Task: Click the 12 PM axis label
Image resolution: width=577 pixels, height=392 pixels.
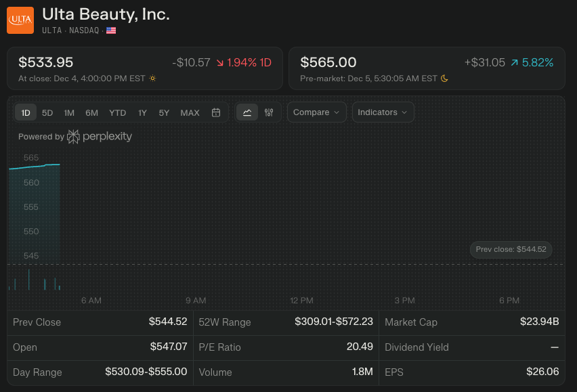Action: [301, 301]
